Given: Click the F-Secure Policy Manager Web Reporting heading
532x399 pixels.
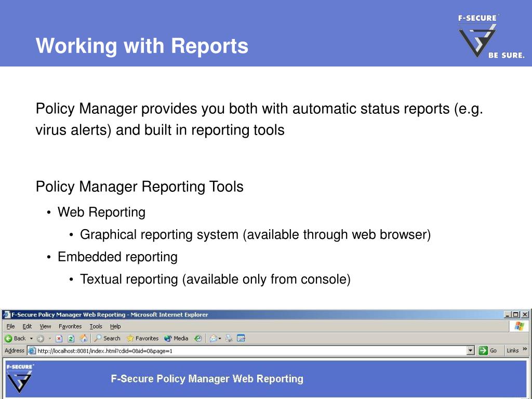Looking at the screenshot, I should (x=207, y=379).
